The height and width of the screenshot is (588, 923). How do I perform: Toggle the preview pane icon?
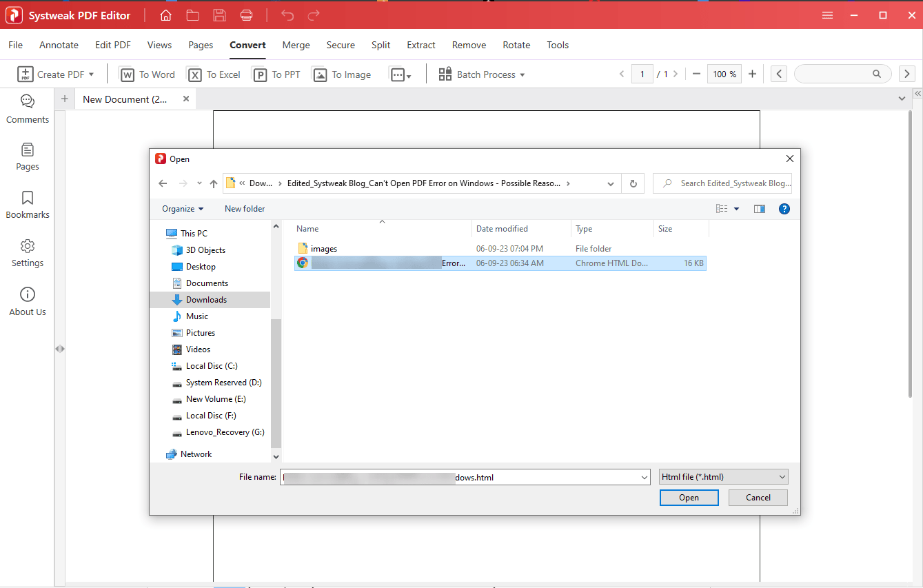[760, 208]
